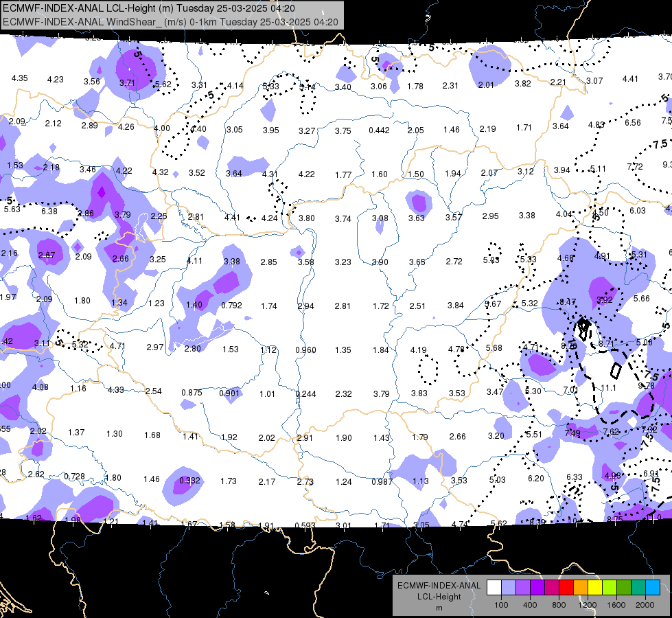Viewport: 672px width, 618px height.
Task: Select the wind shear value 3.56
Action: tap(92, 82)
